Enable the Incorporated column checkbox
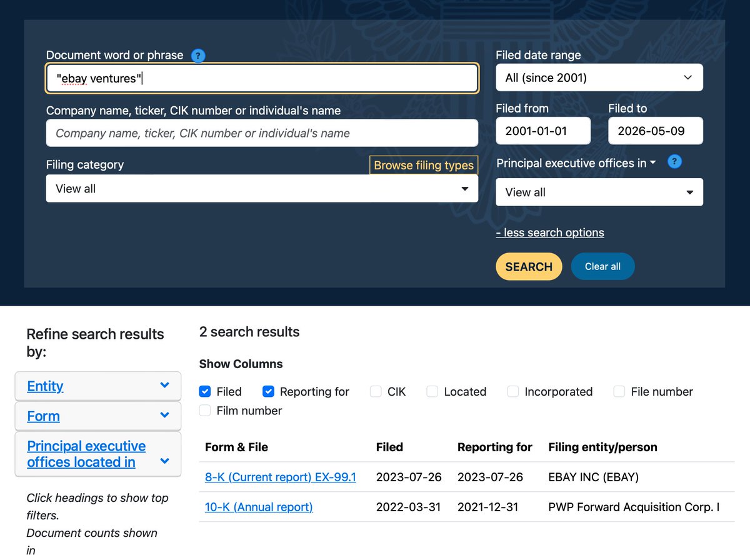 [x=513, y=391]
